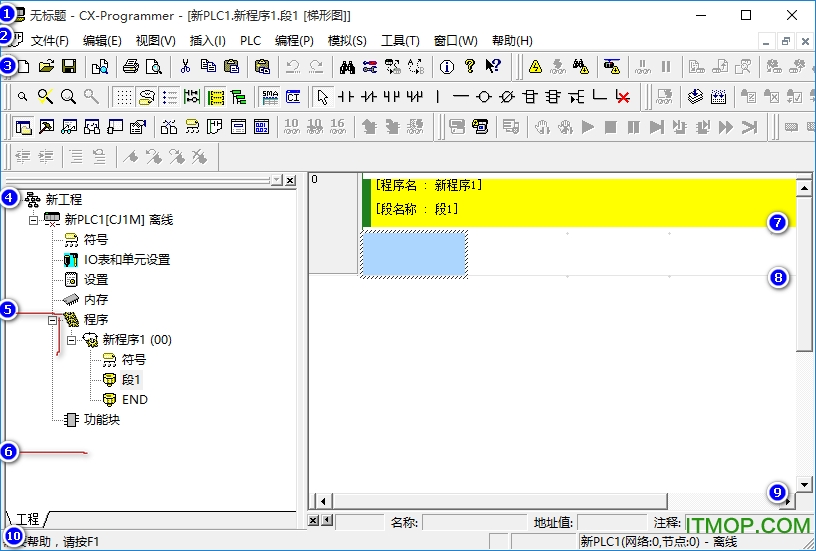
Task: Insert a new closed coil
Action: (x=507, y=97)
